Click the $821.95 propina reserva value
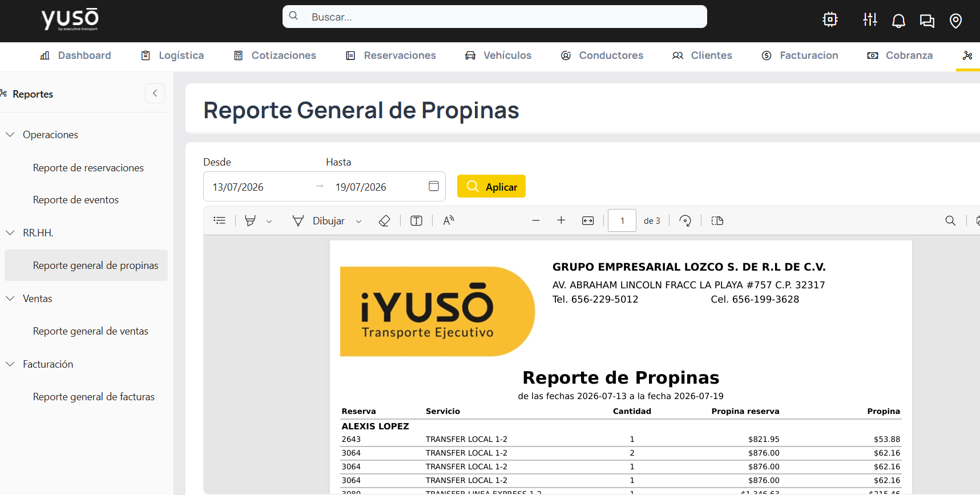 [764, 439]
